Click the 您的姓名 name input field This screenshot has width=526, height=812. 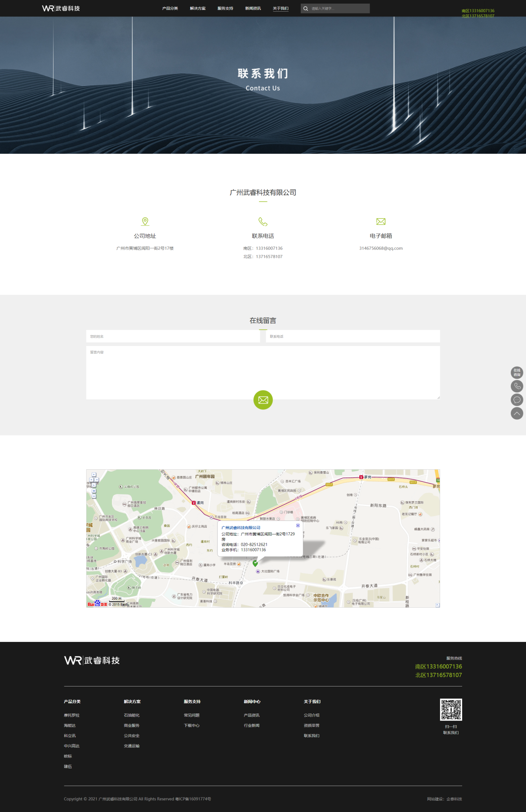pos(173,336)
